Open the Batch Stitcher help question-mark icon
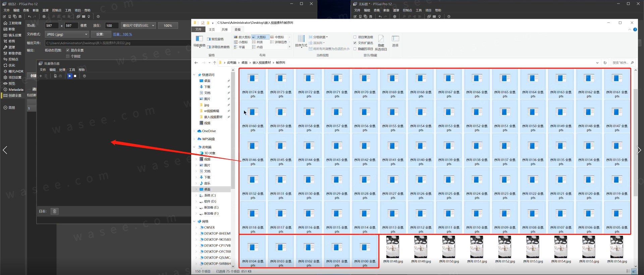This screenshot has width=644, height=275. tap(85, 76)
